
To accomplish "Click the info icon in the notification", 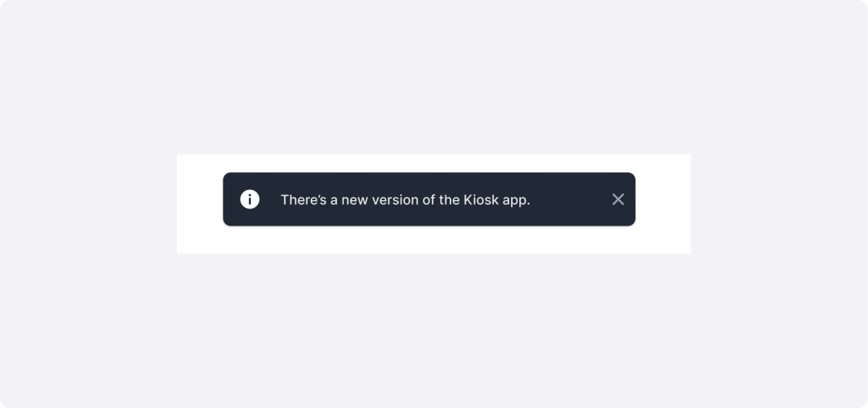I will (250, 199).
